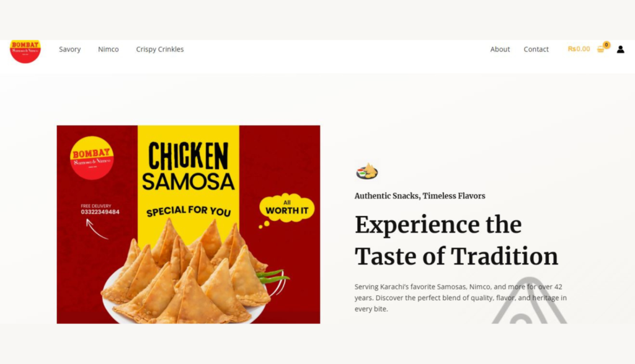
Task: Open the Nimco menu
Action: point(108,49)
